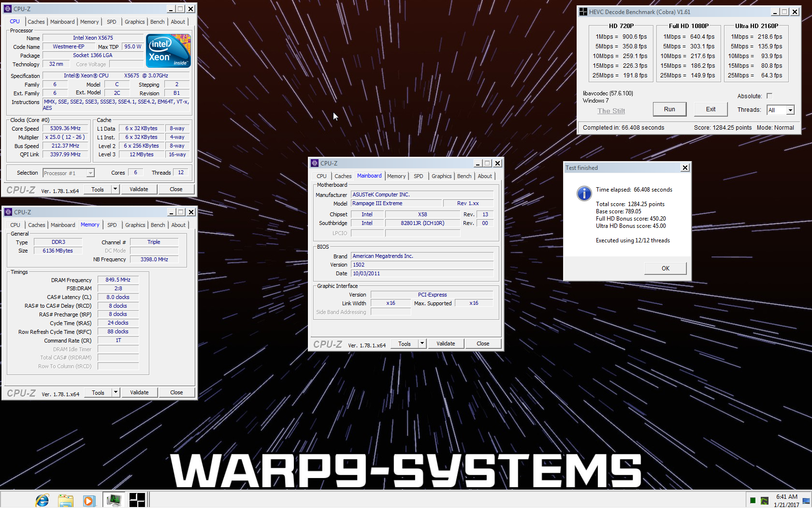
Task: Click Multiplier value x 25.0
Action: [x=65, y=137]
